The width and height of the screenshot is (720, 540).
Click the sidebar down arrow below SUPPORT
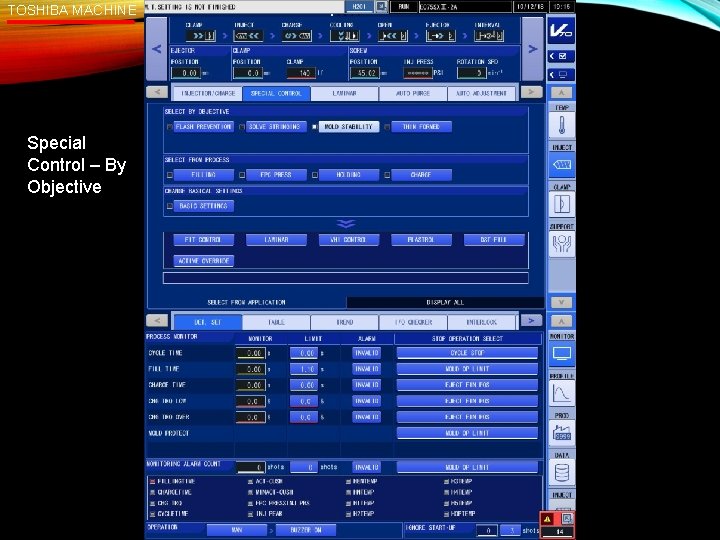pos(561,302)
